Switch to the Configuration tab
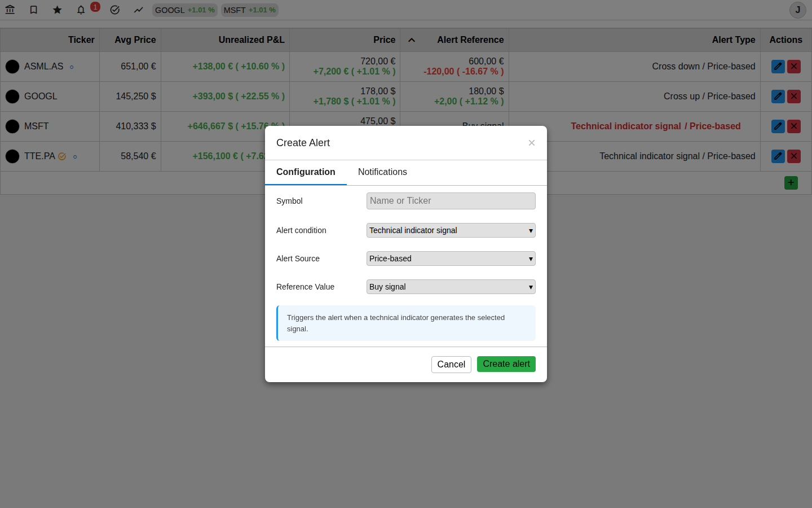Screen dimensions: 812x508 (x=306, y=172)
